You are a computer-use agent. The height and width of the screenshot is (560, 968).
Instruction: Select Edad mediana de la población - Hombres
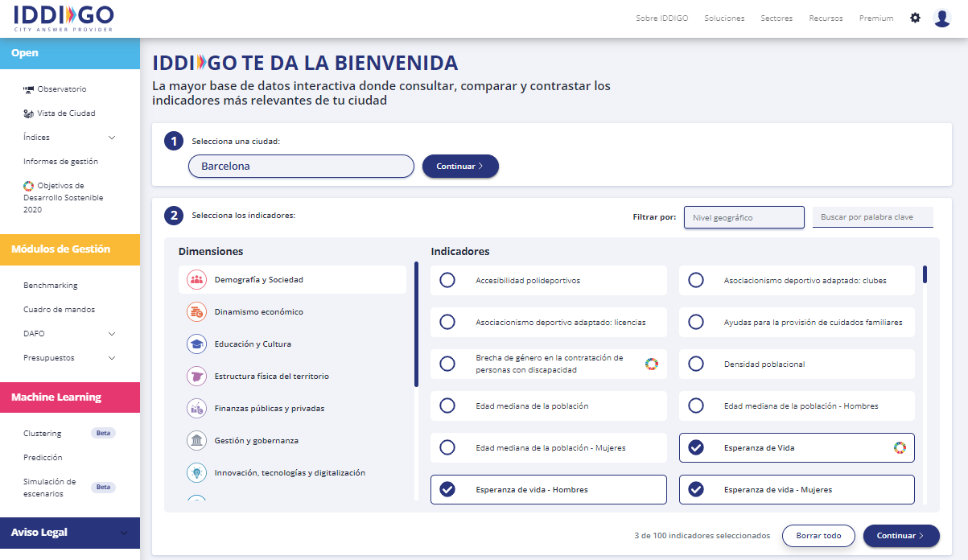tap(696, 406)
